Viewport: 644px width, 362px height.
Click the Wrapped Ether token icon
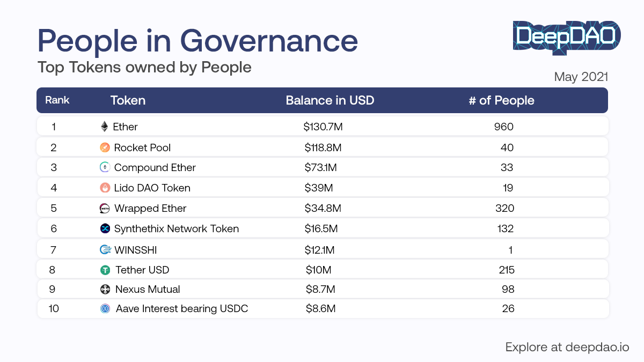point(105,208)
